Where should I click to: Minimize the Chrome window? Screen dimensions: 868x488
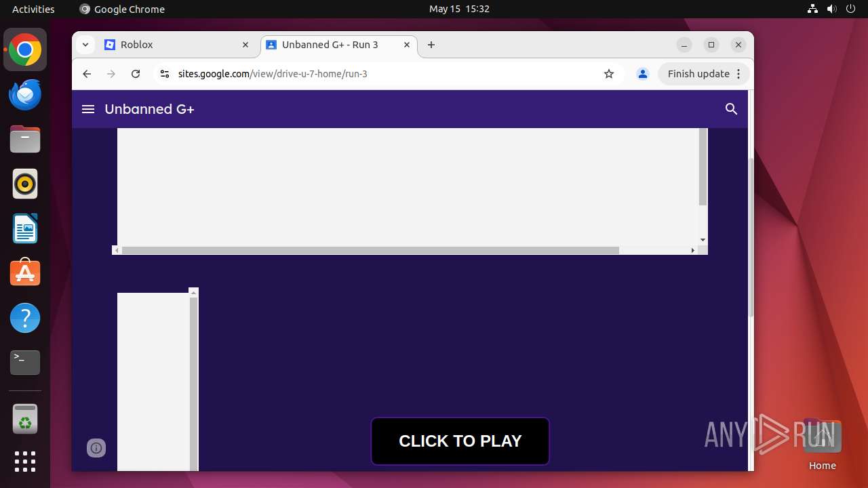click(x=684, y=45)
